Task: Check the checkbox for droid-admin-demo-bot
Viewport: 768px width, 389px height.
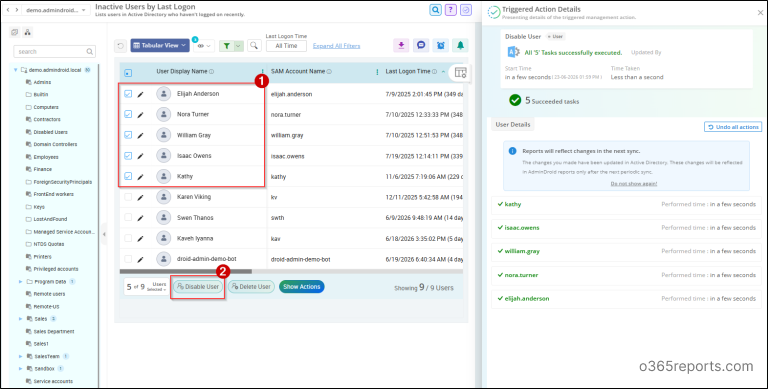Action: coord(128,259)
